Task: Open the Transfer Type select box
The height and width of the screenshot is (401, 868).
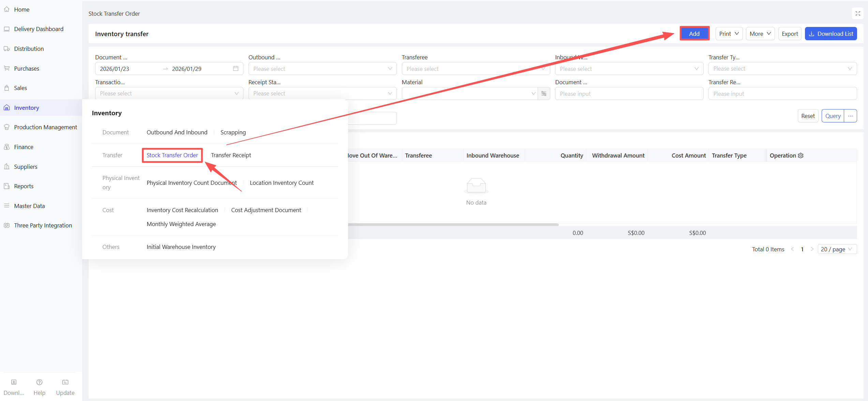Action: (782, 69)
